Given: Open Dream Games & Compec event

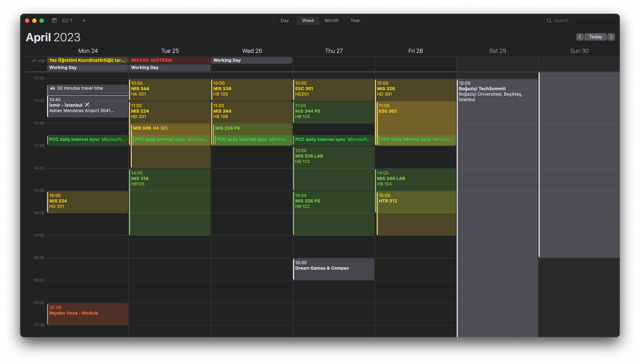Looking at the screenshot, I should pos(334,269).
